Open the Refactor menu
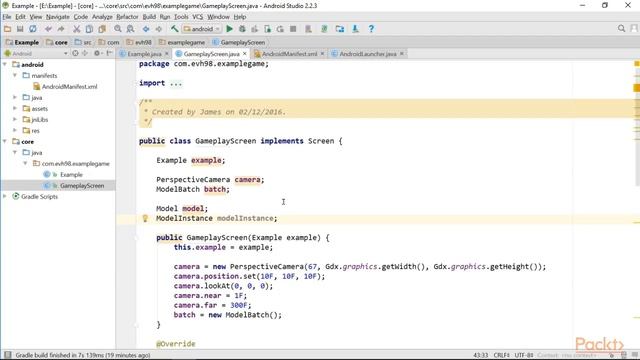The width and height of the screenshot is (640, 360). (127, 17)
